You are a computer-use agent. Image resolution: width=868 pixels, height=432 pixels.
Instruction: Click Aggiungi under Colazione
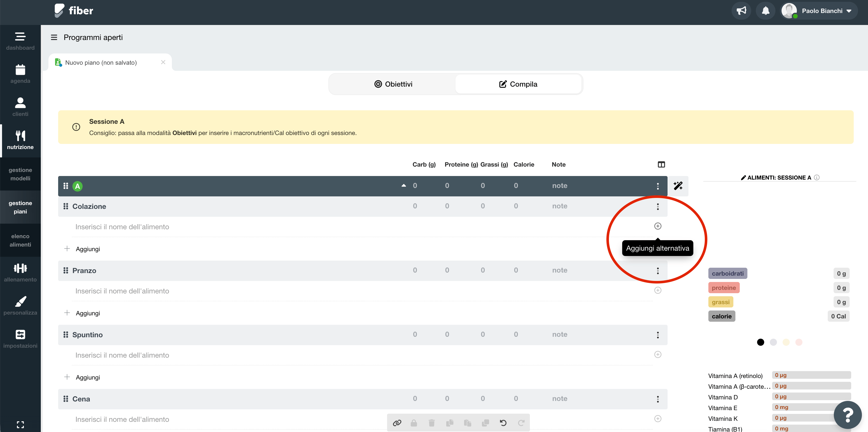click(x=82, y=249)
